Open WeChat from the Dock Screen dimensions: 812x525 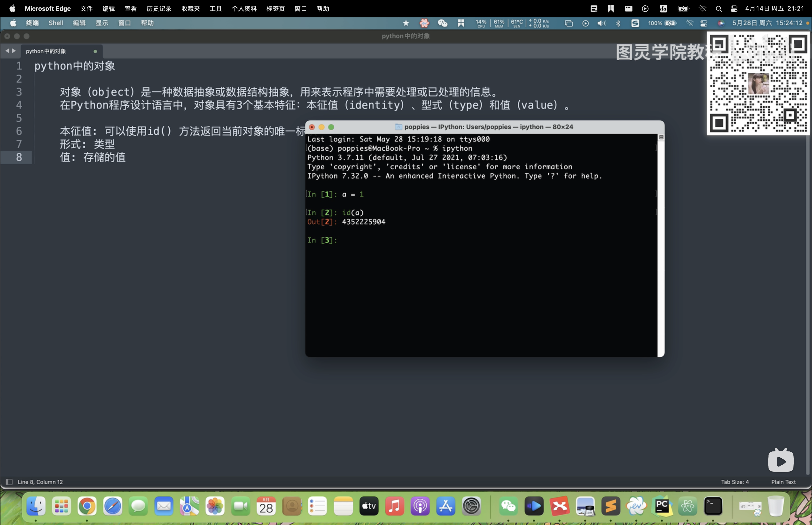(x=508, y=506)
